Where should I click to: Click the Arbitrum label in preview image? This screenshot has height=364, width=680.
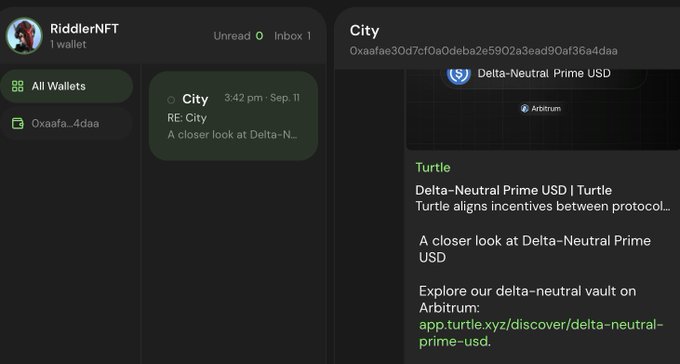click(x=546, y=108)
